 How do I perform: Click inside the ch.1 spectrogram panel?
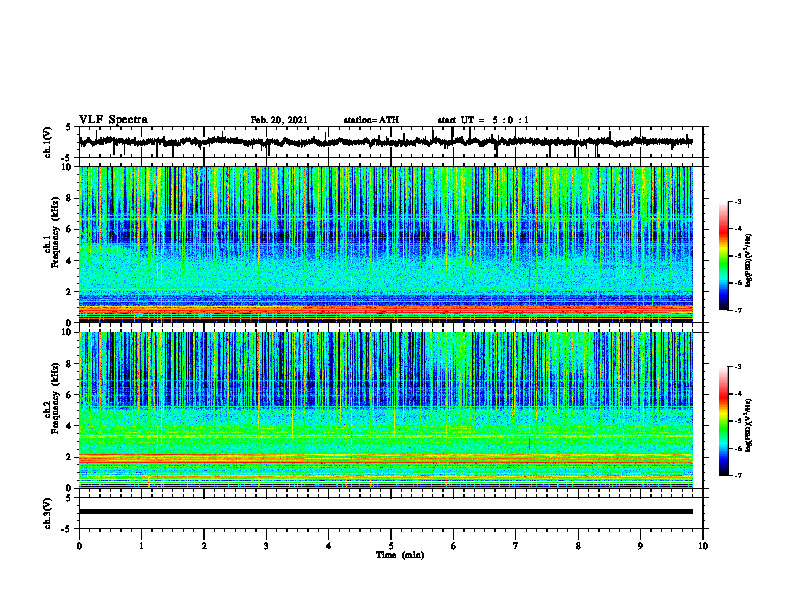(x=386, y=244)
